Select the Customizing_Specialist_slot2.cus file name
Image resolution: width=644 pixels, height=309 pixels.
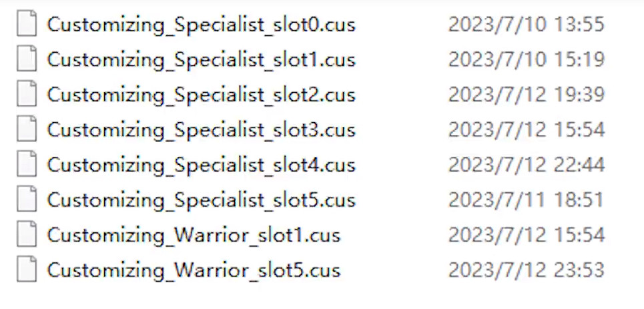pos(201,95)
